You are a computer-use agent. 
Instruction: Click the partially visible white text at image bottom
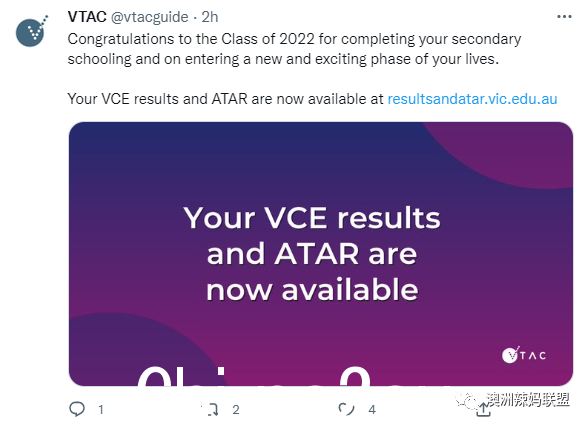click(255, 376)
